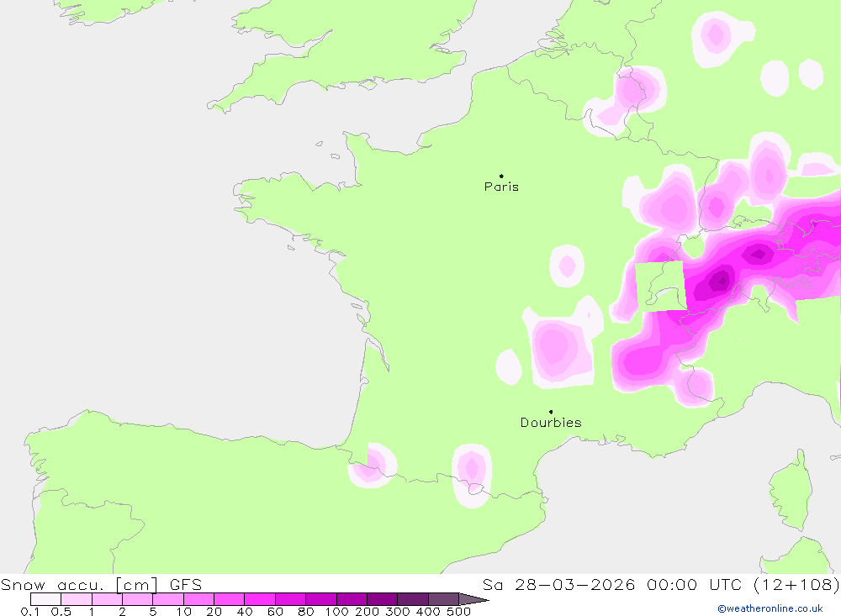Click the forecast date 'Sa 28-03-2026' text

(x=559, y=584)
